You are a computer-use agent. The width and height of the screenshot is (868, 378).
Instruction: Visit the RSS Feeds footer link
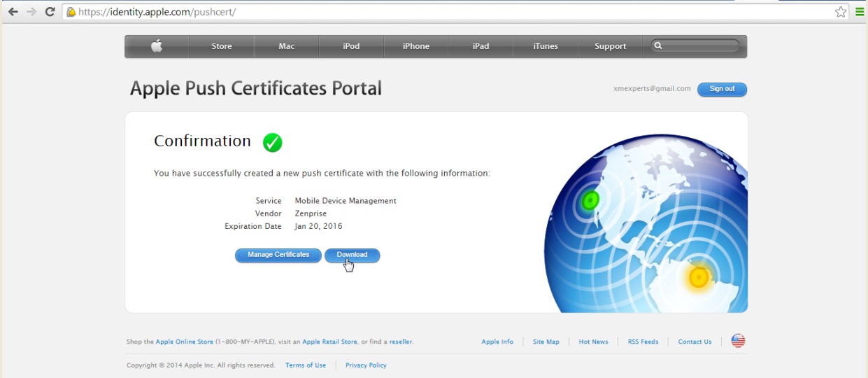pyautogui.click(x=643, y=342)
